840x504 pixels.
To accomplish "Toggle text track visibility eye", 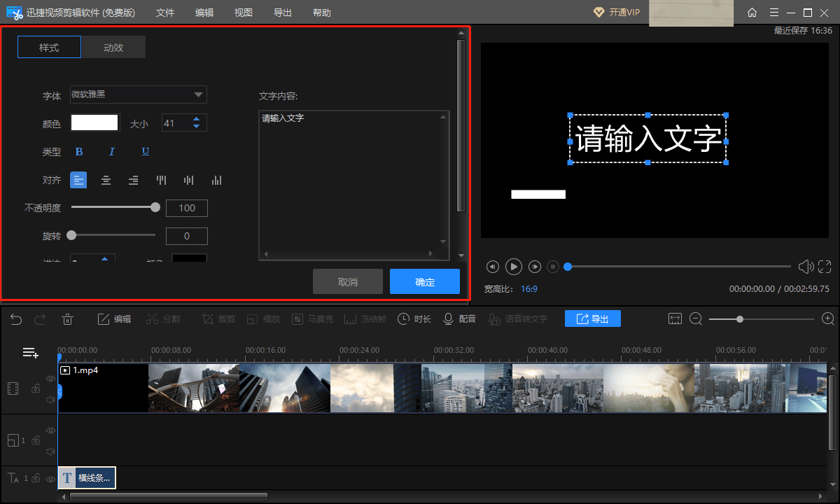I will coord(50,479).
